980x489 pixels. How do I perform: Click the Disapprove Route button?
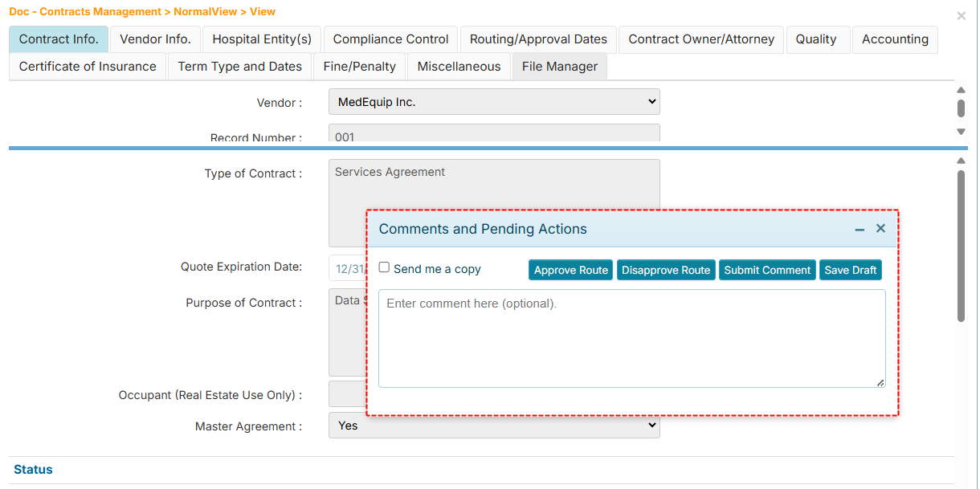666,270
